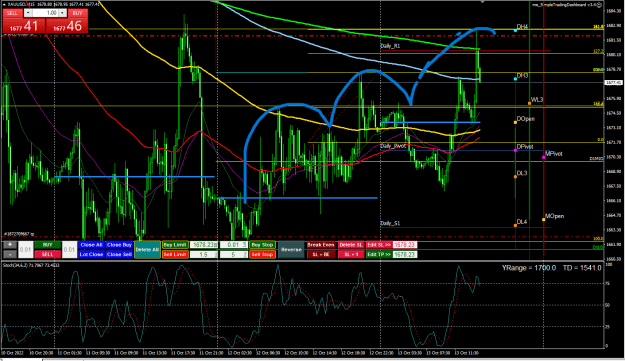Click the one-click SELL button at 1677.41
The height and width of the screenshot is (361, 625).
coord(24,26)
